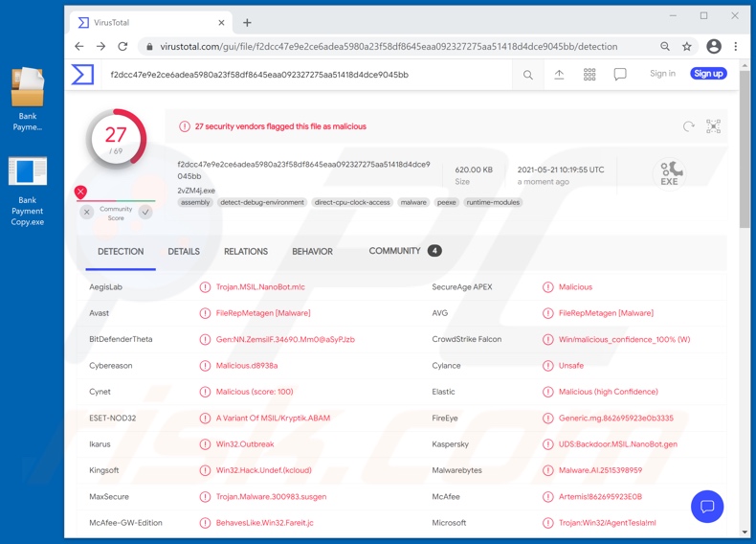
Task: Click the peexe tag
Action: pos(447,202)
